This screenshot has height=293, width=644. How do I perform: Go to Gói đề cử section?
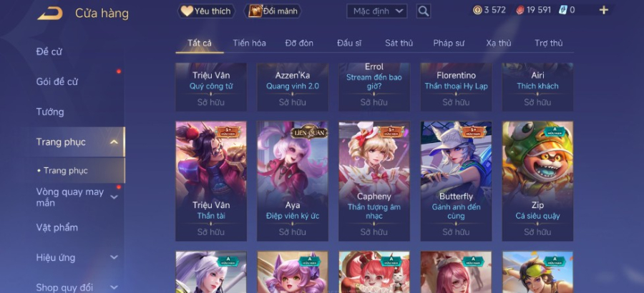tap(57, 81)
